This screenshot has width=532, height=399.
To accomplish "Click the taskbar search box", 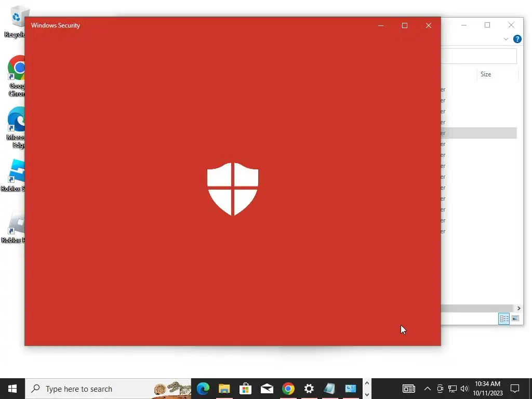I will (108, 389).
